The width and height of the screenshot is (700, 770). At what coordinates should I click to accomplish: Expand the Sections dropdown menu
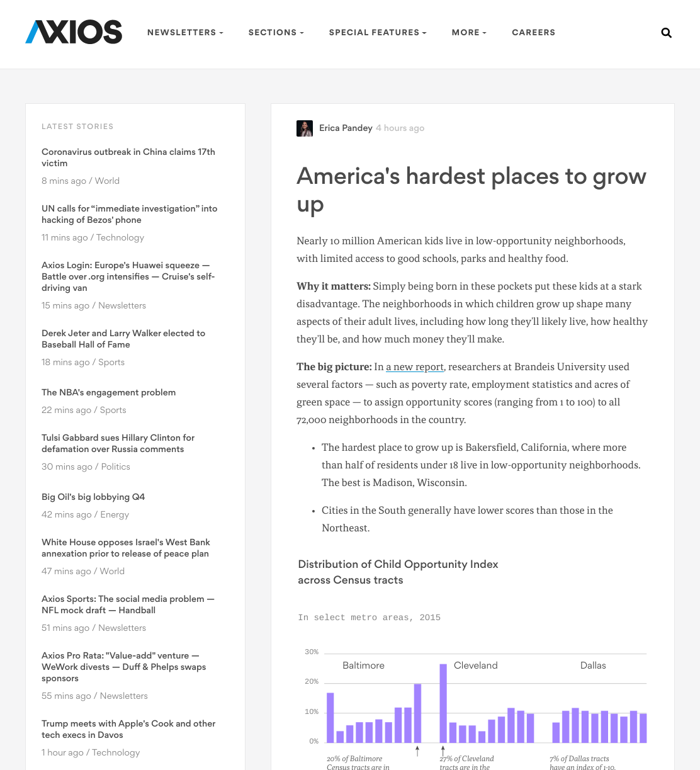point(276,33)
